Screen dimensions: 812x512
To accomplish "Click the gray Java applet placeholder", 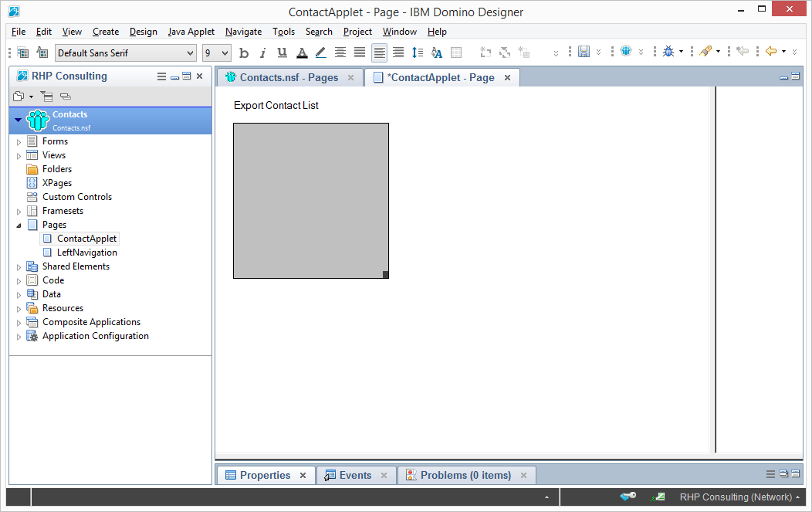I will (x=310, y=200).
